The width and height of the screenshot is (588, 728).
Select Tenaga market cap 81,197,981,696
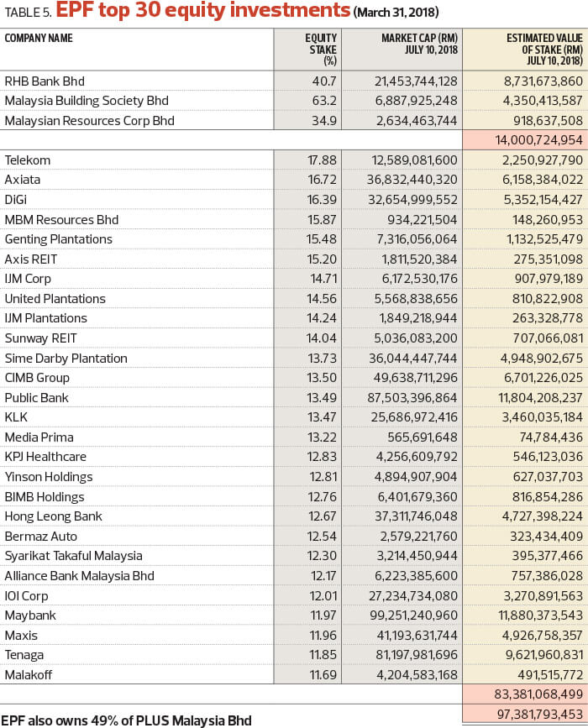coord(414,655)
